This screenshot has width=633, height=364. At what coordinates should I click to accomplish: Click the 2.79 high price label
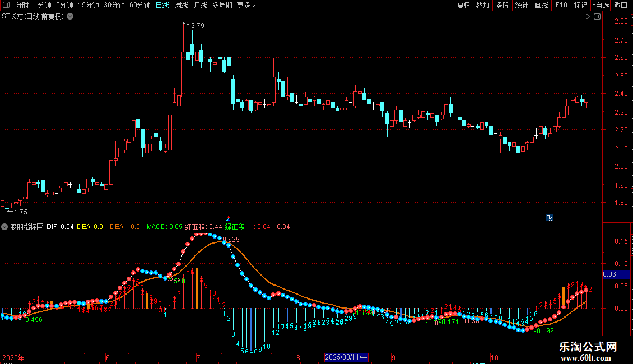coord(197,25)
